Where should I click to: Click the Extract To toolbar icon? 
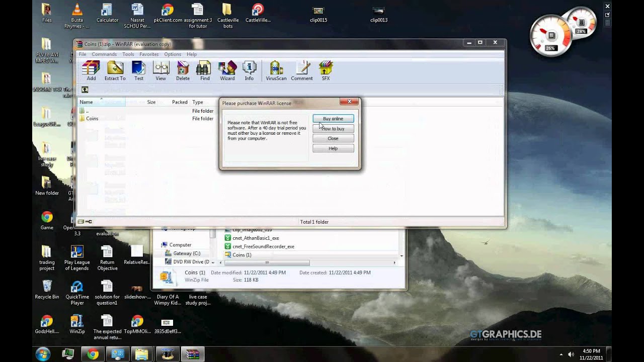(115, 70)
